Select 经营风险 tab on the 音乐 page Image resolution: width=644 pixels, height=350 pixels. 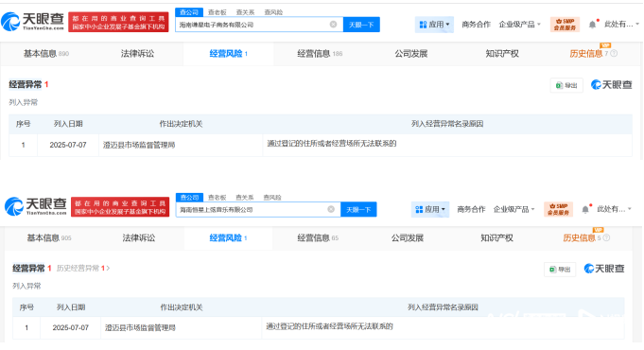[228, 237]
